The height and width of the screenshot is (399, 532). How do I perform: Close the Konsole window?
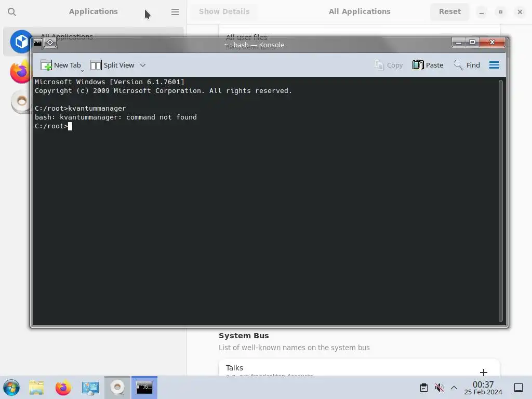(493, 43)
